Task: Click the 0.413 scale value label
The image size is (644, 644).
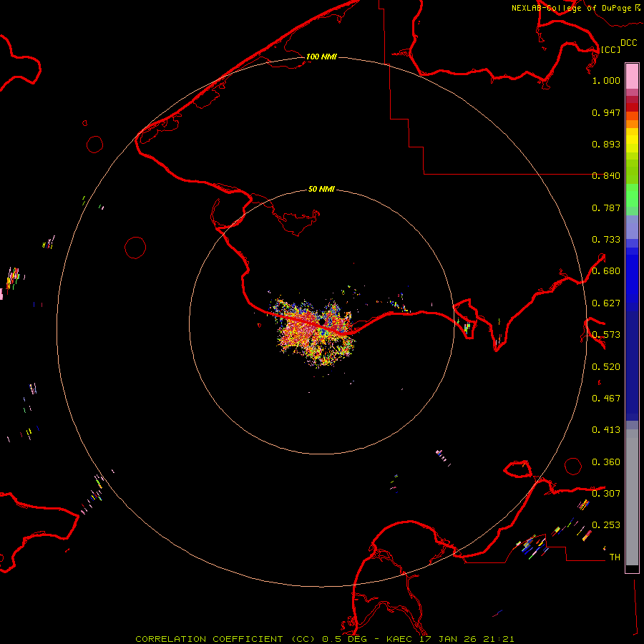Action: pyautogui.click(x=606, y=430)
